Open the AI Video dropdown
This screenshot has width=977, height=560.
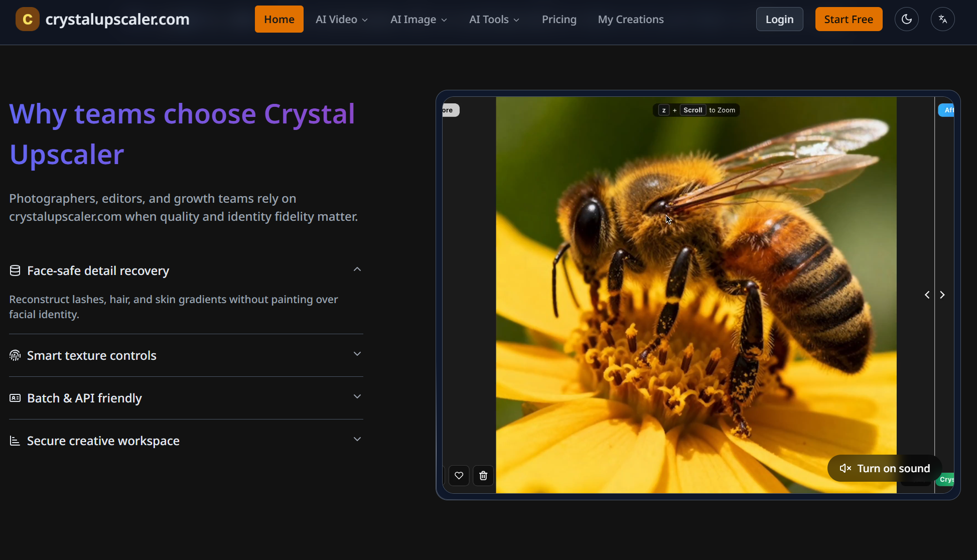pyautogui.click(x=341, y=19)
